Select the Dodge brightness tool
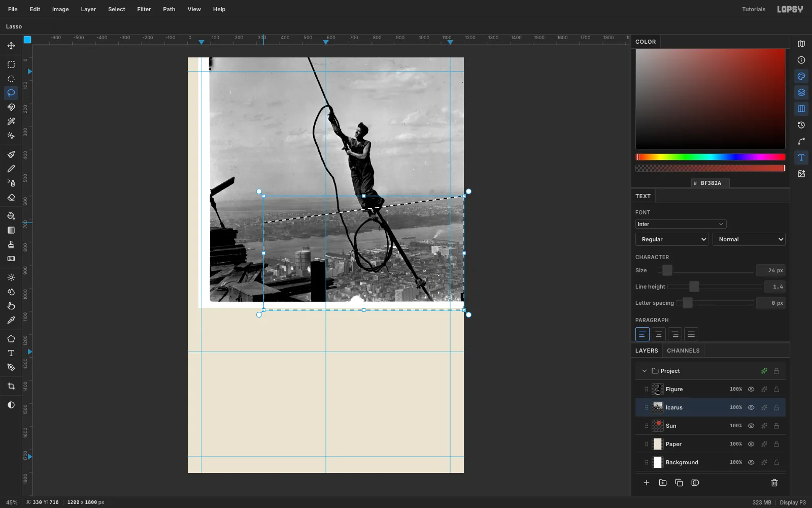 [11, 277]
